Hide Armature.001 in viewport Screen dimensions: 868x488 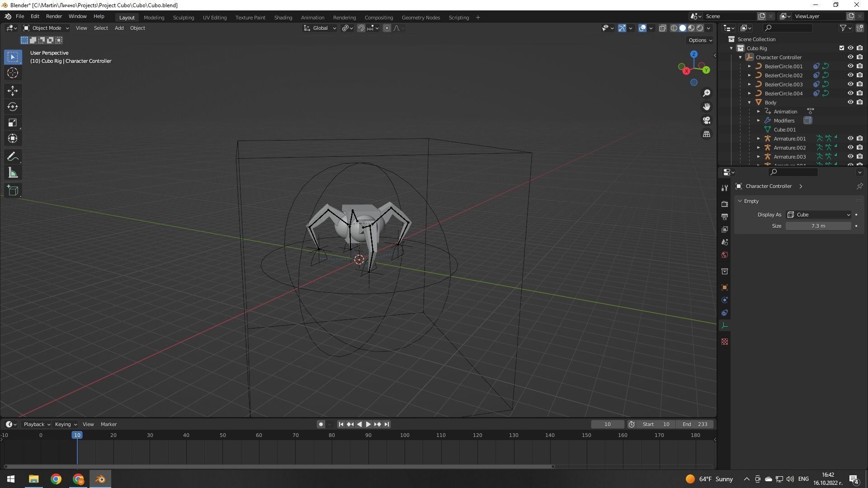click(x=850, y=138)
